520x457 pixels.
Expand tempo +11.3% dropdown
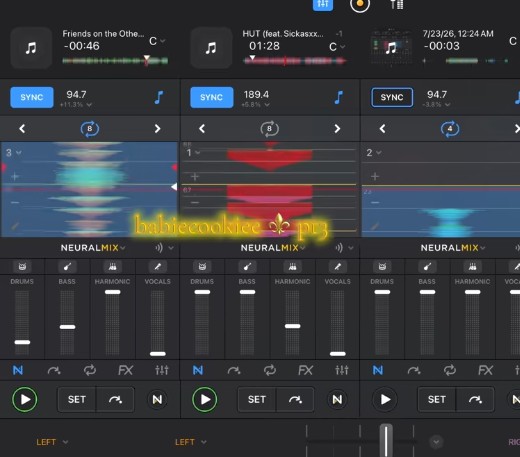click(x=76, y=105)
